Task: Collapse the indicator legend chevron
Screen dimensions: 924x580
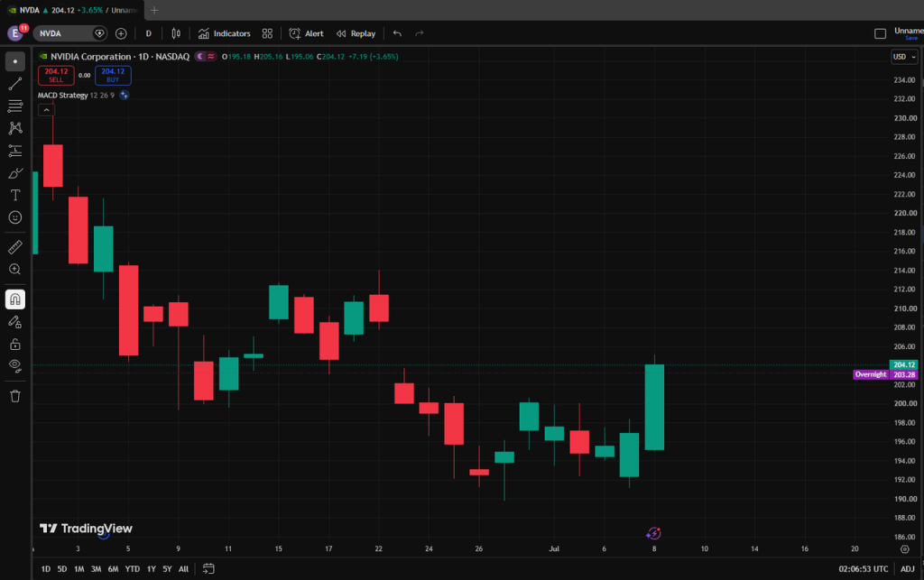Action: (x=47, y=110)
